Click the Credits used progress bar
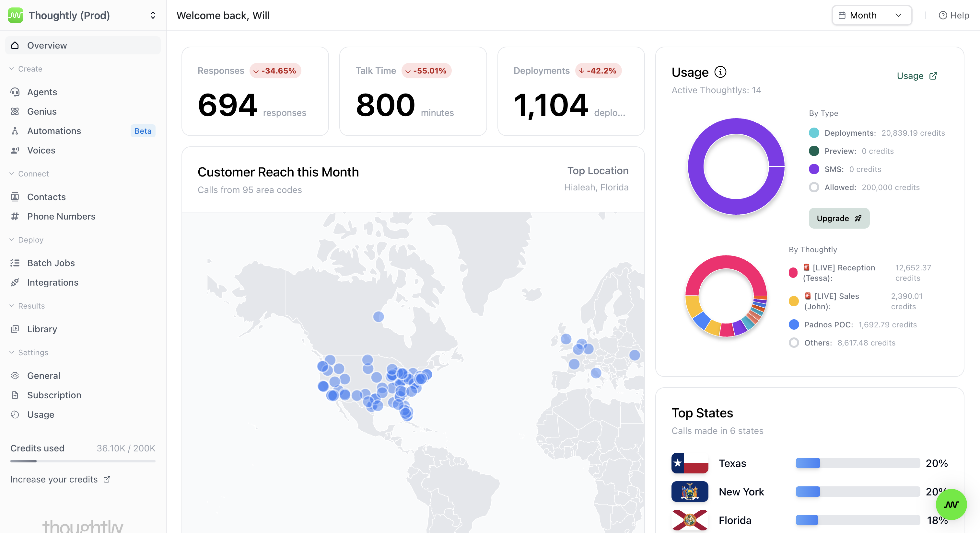The width and height of the screenshot is (980, 533). point(83,461)
